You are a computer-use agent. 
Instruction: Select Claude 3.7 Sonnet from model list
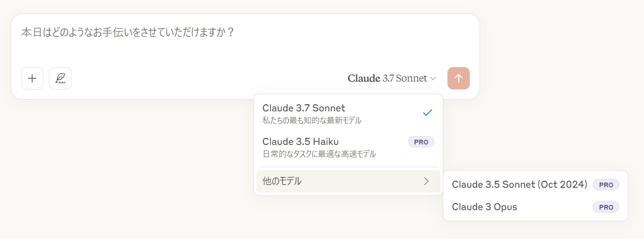pos(348,114)
